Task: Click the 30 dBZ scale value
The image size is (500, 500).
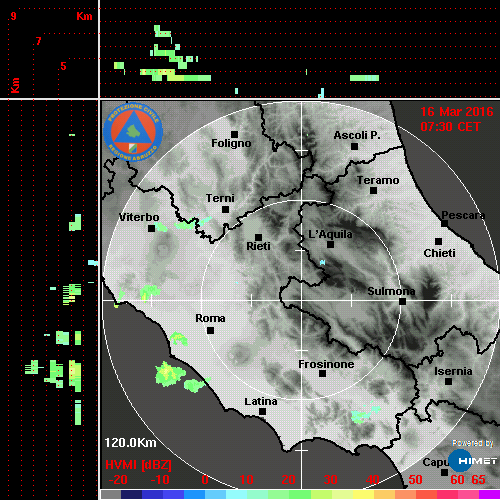Action: tap(331, 480)
